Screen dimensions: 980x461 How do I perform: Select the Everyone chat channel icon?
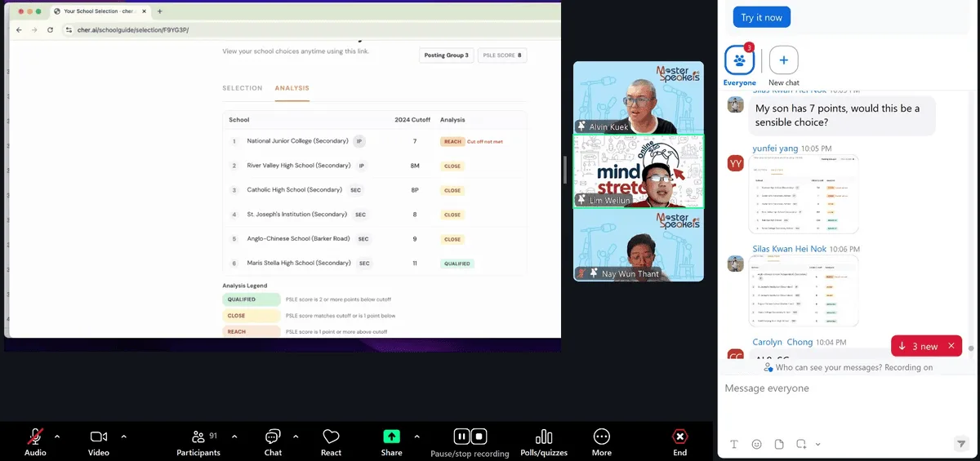tap(739, 60)
